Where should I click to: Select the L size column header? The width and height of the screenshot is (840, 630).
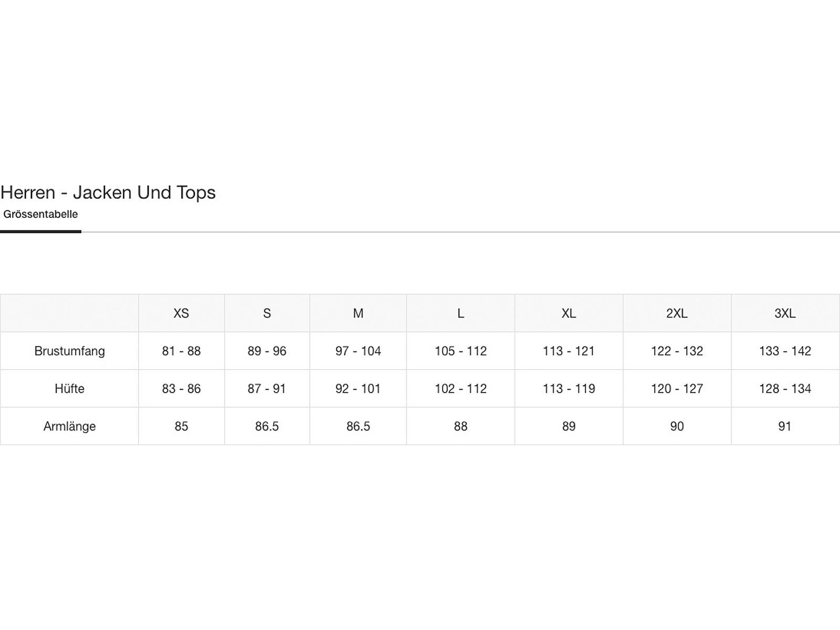point(460,313)
